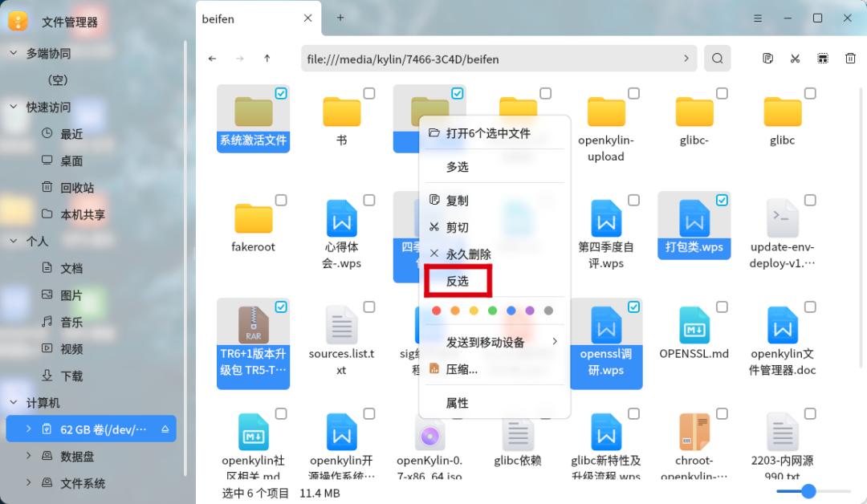Switch to the beifen tab

[218, 18]
